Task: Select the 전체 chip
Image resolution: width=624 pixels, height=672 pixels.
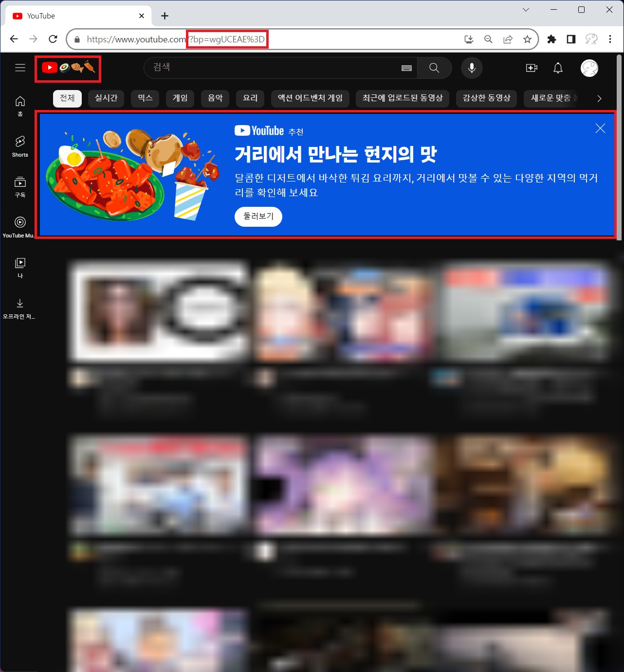Action: coord(67,98)
